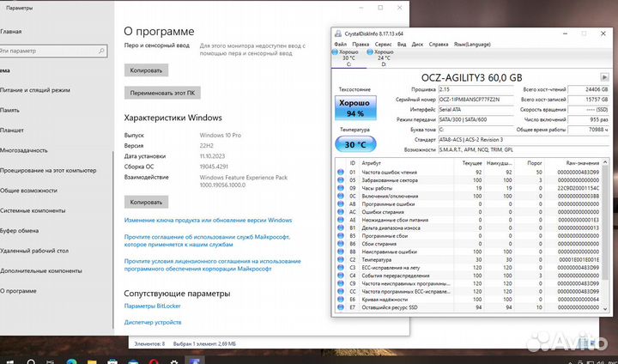618x364 pixels.
Task: Open Память settings page
Action: 9,110
